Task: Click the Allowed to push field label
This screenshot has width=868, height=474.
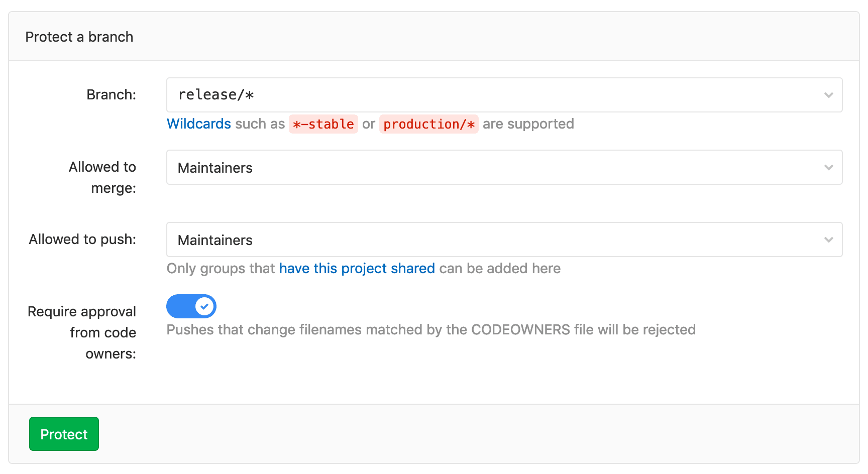Action: 82,239
